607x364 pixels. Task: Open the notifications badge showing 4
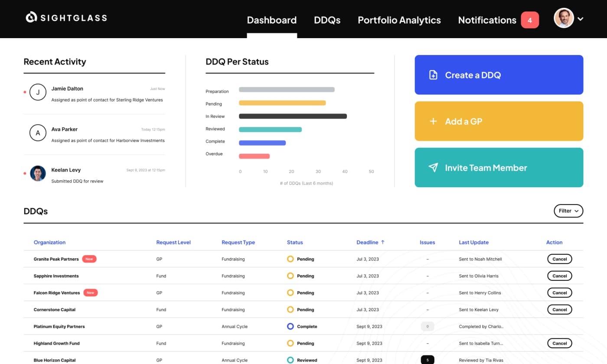tap(530, 20)
